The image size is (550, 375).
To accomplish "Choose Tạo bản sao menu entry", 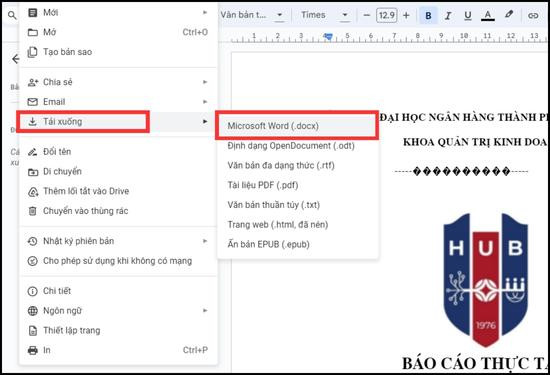I will (x=119, y=52).
